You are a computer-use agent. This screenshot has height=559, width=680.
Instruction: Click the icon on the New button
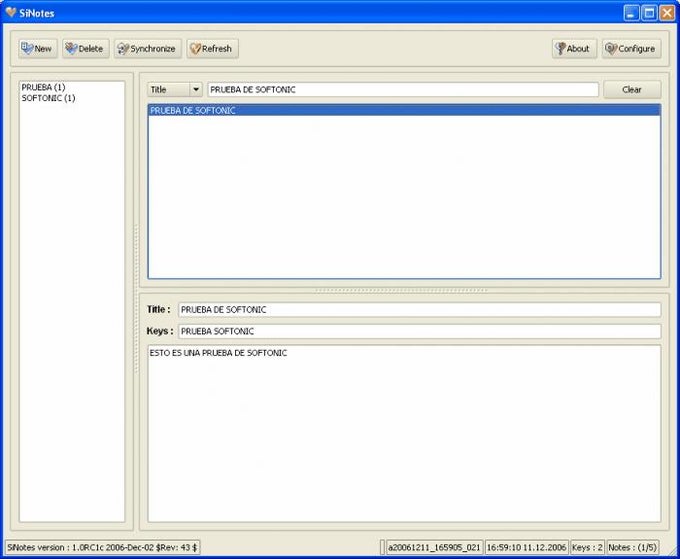(x=27, y=48)
